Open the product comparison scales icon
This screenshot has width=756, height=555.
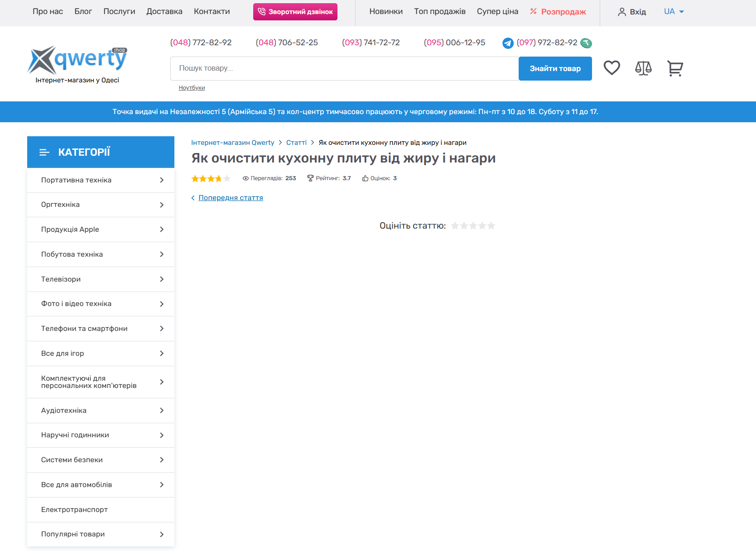643,68
